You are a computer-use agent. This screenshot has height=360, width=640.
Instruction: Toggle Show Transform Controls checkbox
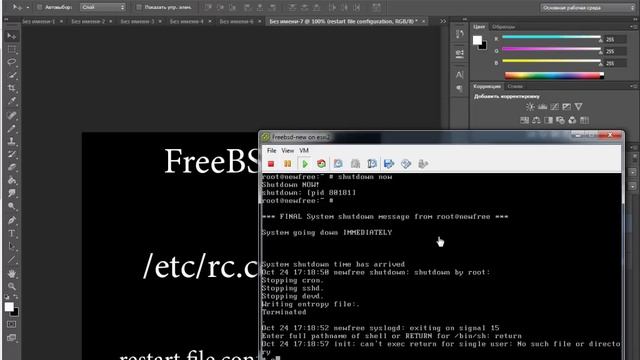[x=139, y=7]
